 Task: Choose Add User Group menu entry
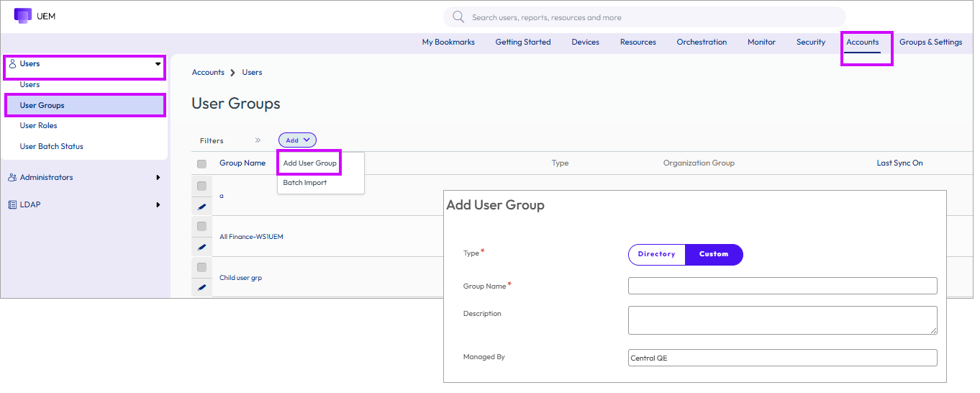coord(310,163)
